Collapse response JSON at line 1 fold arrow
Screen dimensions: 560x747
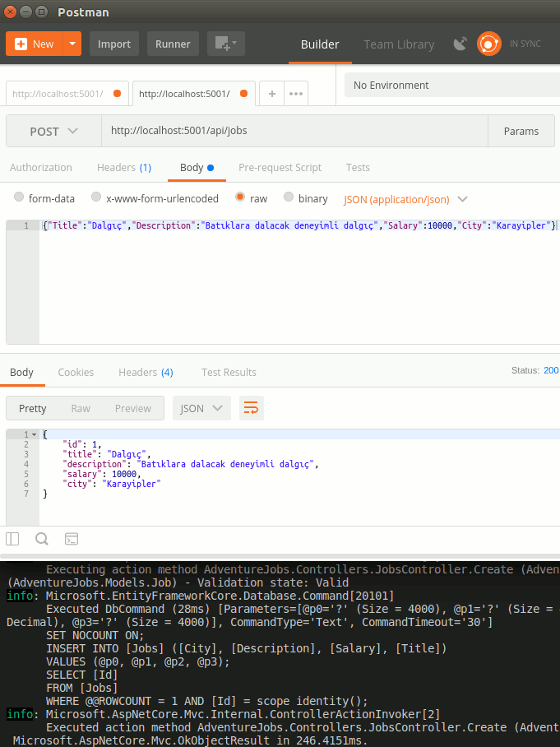[x=34, y=434]
